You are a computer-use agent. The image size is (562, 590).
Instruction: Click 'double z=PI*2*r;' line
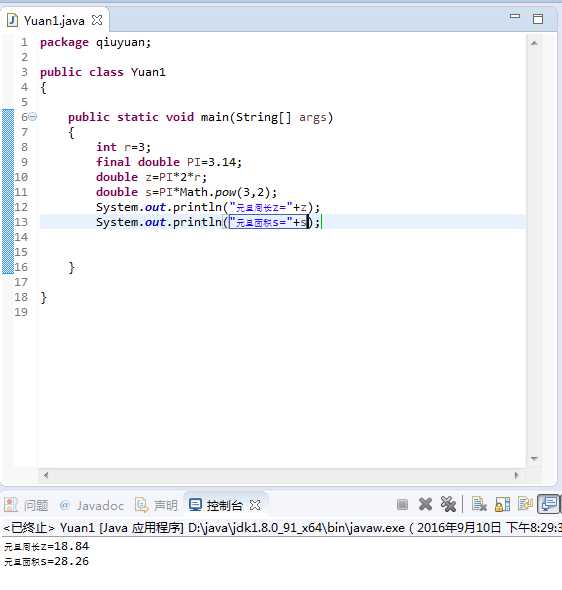pos(151,177)
